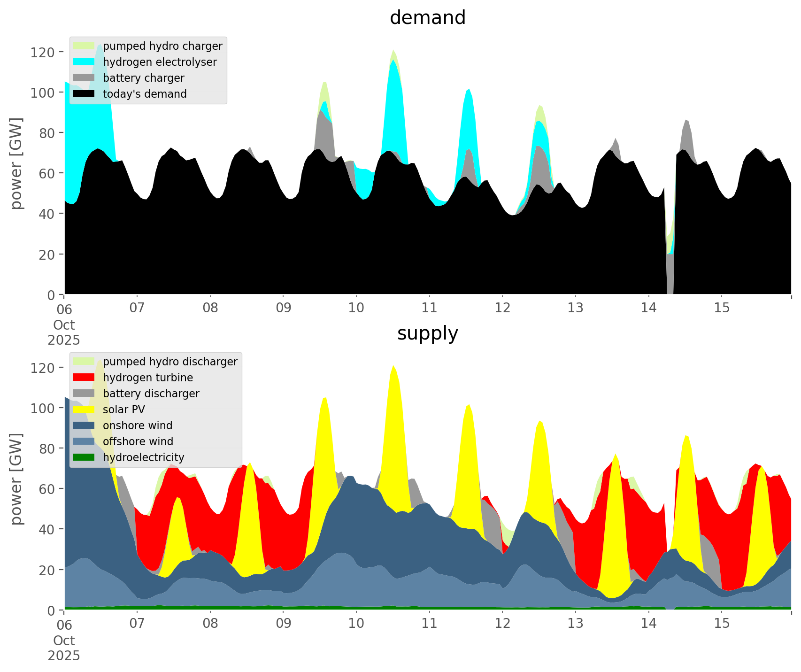
Task: Click the yellow solar PV legend swatch
Action: 84,409
